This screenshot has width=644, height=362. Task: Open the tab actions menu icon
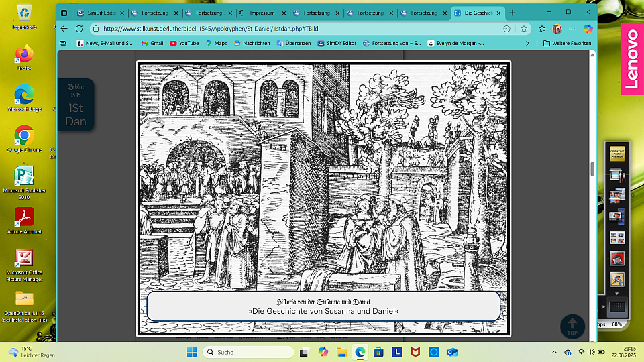tap(64, 13)
